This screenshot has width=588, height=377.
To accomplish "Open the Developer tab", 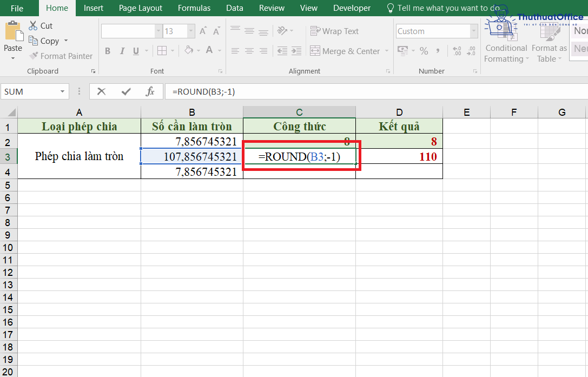I will point(352,8).
